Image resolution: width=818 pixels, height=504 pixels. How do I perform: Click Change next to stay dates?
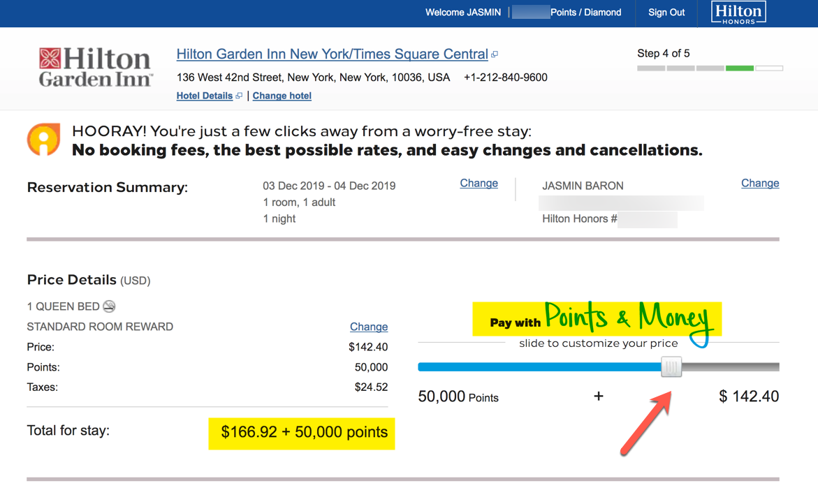(479, 183)
